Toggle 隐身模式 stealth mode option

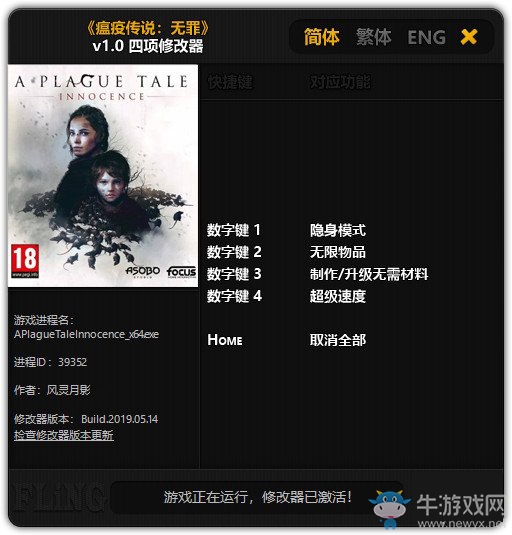(x=338, y=230)
